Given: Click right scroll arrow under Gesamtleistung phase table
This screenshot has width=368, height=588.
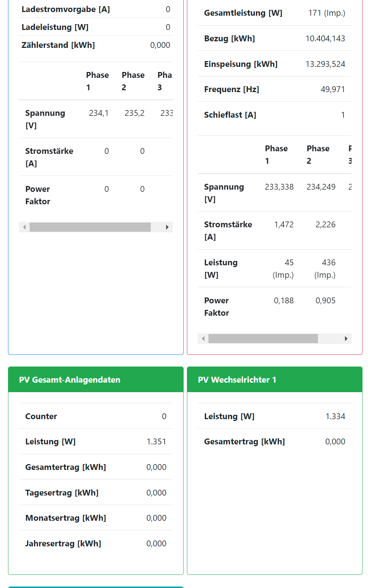Looking at the screenshot, I should 346,339.
